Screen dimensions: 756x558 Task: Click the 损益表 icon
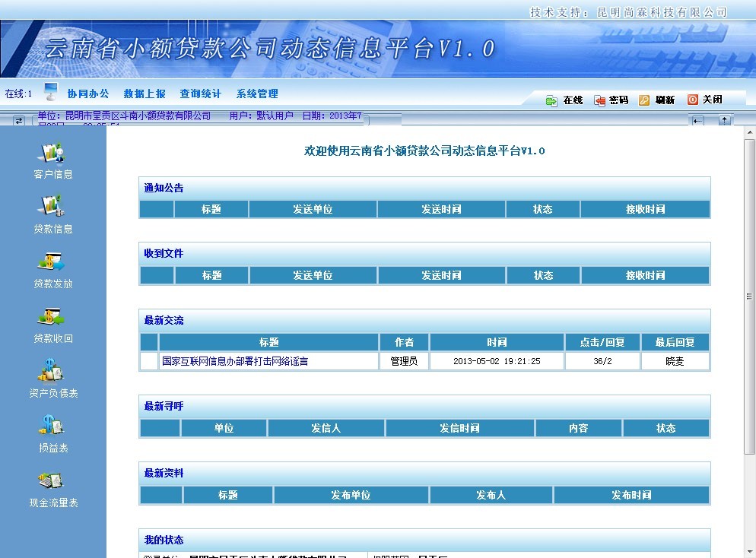[x=52, y=426]
